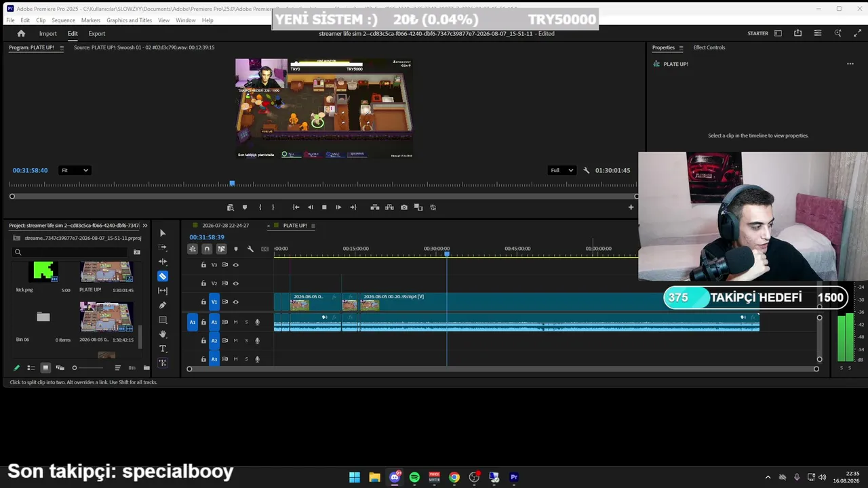Toggle Snap in Timeline
The width and height of the screenshot is (868, 488).
pyautogui.click(x=207, y=249)
